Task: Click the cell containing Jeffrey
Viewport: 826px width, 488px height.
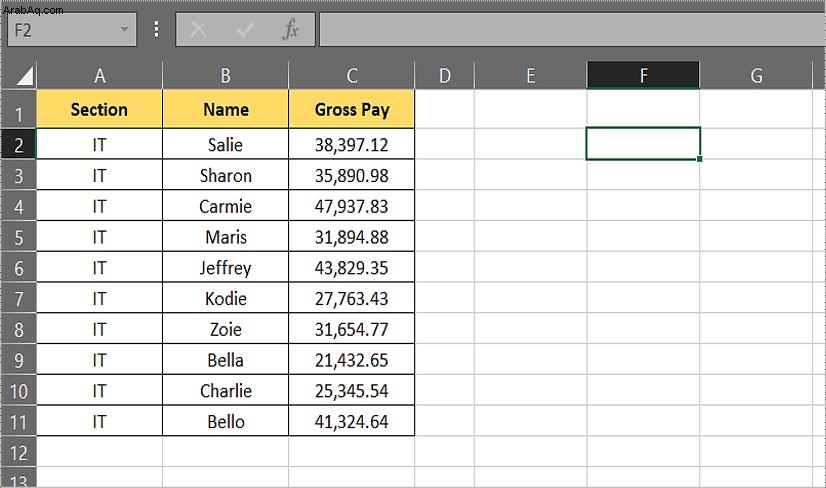Action: pos(225,267)
